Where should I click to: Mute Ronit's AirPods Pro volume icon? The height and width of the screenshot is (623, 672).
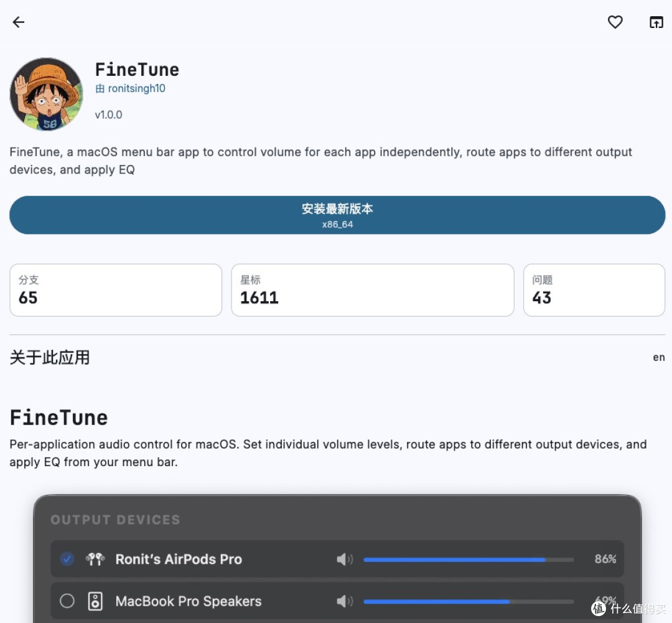pyautogui.click(x=345, y=559)
